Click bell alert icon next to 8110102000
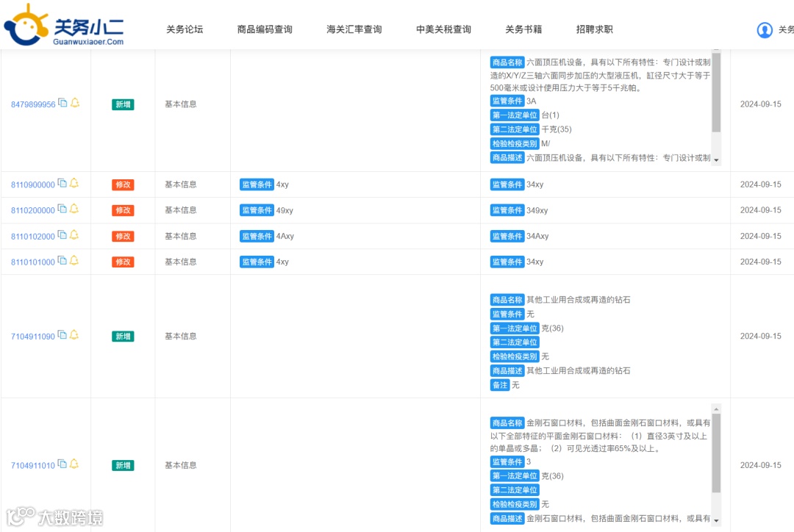794x532 pixels. (74, 235)
